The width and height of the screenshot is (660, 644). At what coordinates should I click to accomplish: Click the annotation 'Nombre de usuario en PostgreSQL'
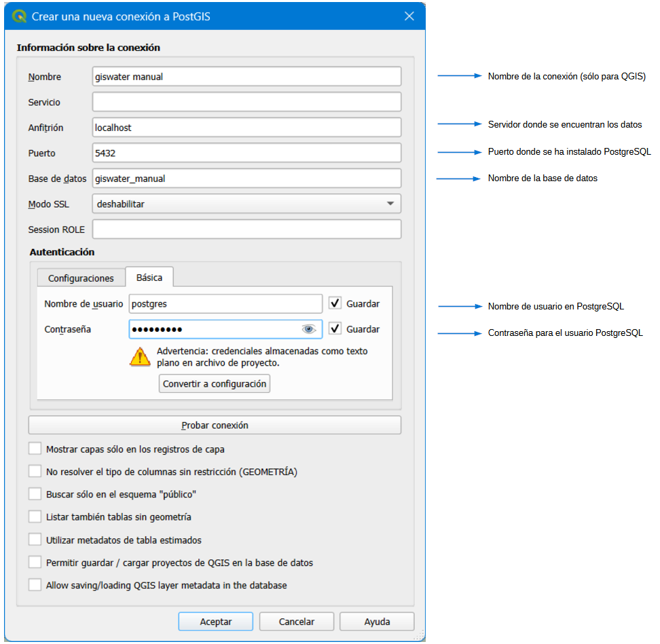tap(556, 306)
